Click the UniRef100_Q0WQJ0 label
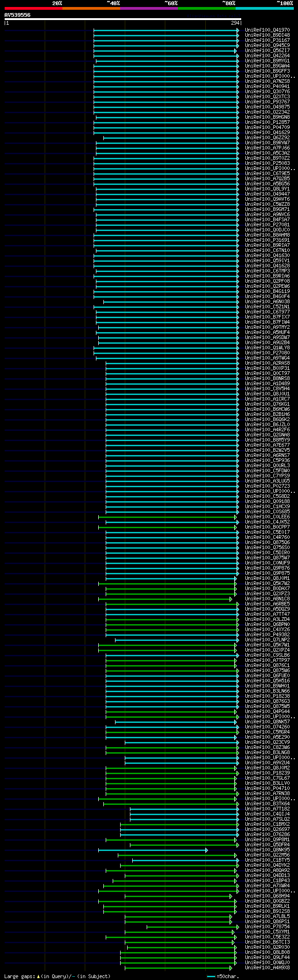 coord(267,963)
